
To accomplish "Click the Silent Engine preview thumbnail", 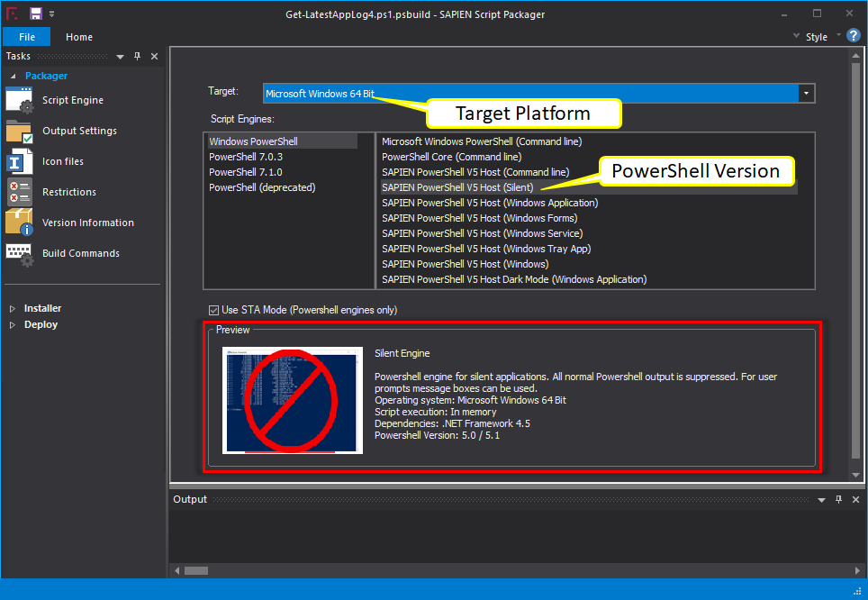I will [293, 400].
